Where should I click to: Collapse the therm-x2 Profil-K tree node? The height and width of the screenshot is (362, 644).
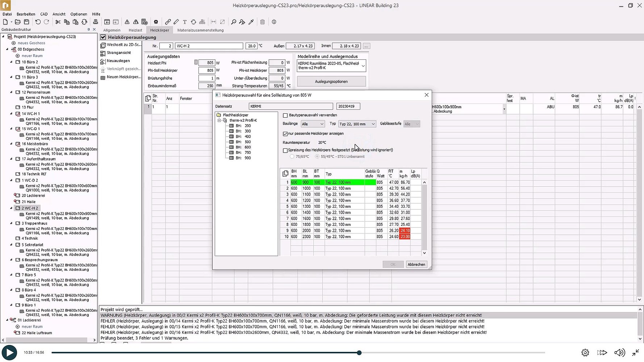(x=219, y=121)
